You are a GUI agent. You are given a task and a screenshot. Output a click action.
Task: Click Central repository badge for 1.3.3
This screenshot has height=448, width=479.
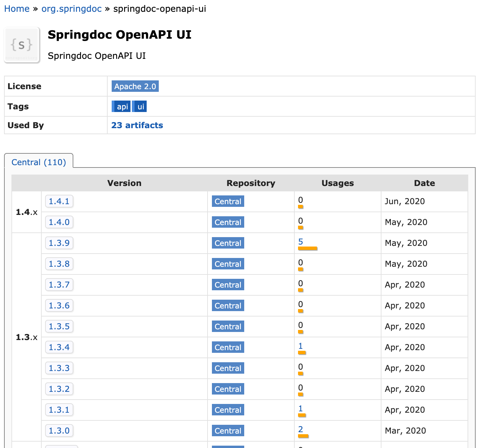pyautogui.click(x=228, y=368)
